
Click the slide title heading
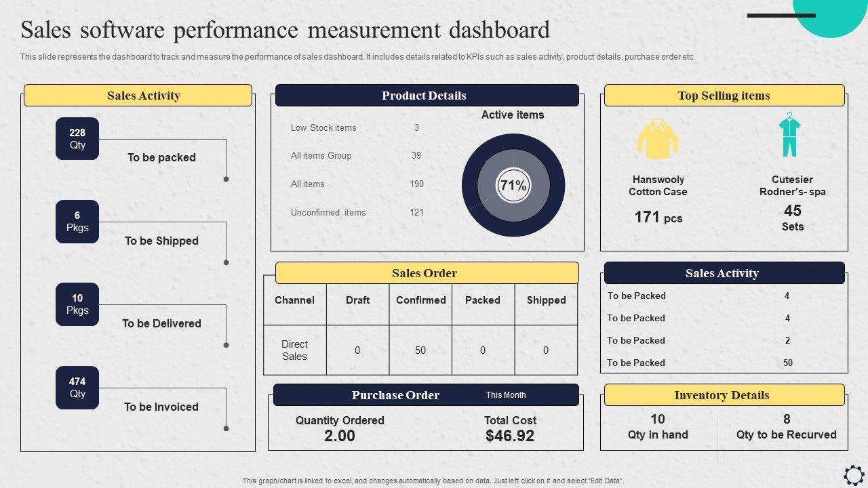coord(285,30)
